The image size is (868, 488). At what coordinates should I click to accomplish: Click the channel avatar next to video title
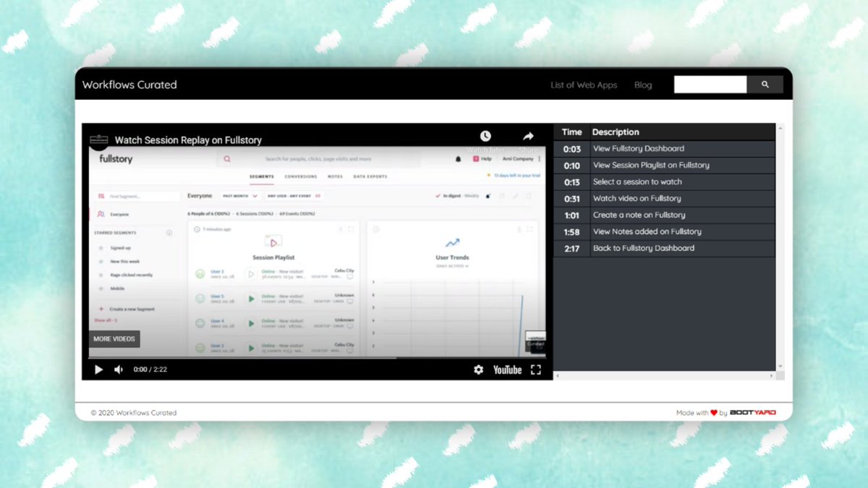coord(99,140)
